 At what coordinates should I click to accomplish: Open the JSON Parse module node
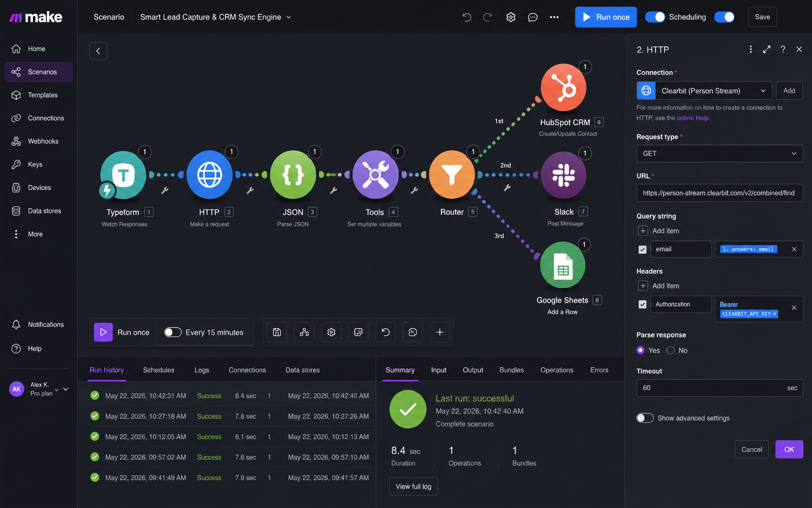293,175
